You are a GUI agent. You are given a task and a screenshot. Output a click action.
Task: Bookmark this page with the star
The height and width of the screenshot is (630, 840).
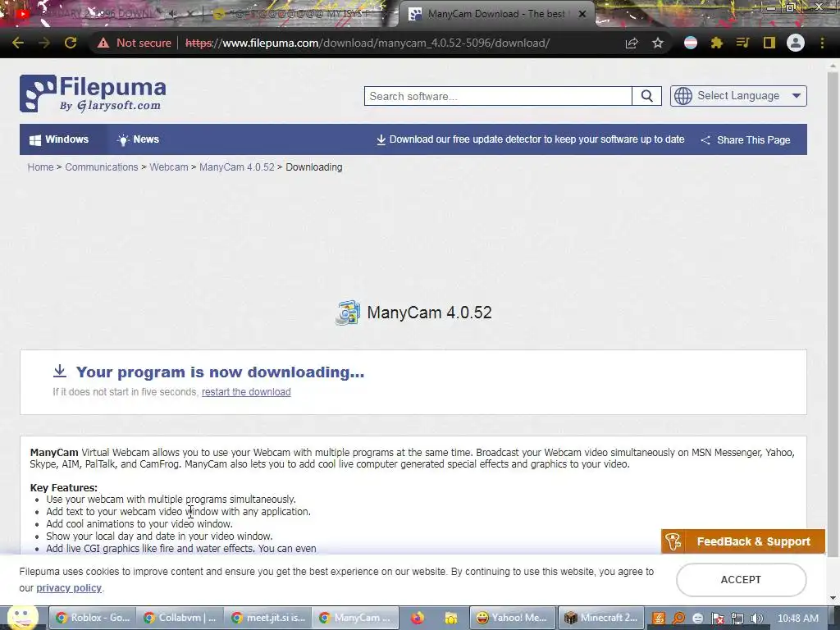[x=658, y=43]
